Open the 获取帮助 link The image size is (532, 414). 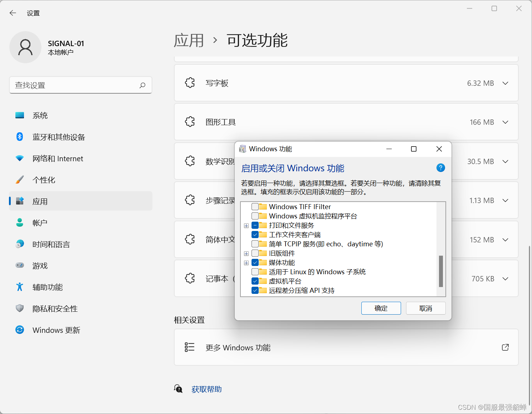tap(206, 389)
